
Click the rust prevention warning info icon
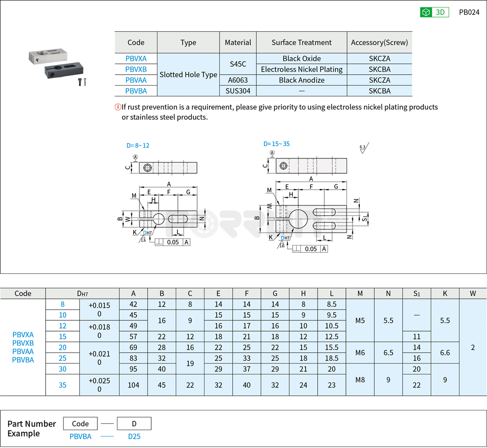(x=119, y=107)
